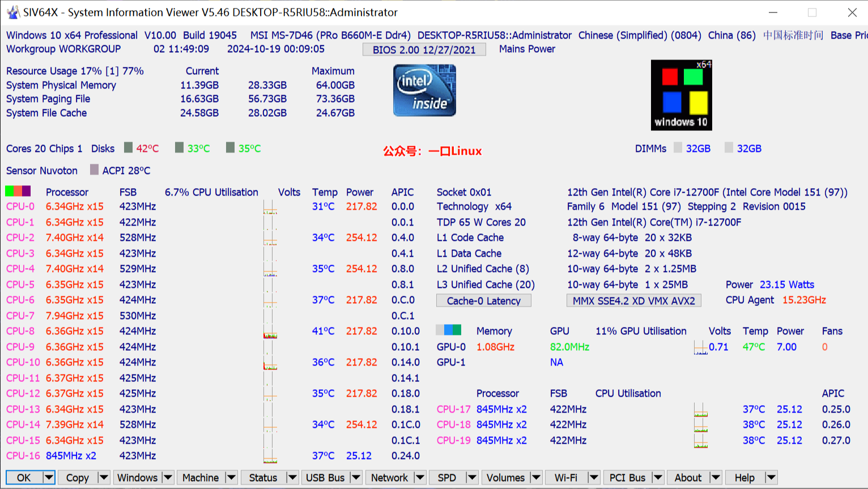Expand the Network dropdown arrow
Viewport: 868px width, 489px height.
tap(420, 478)
